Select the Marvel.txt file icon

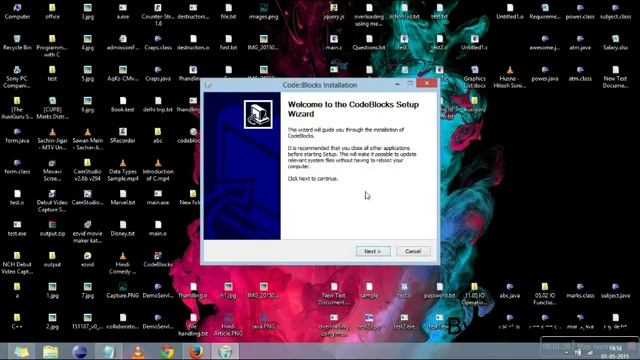tap(123, 198)
